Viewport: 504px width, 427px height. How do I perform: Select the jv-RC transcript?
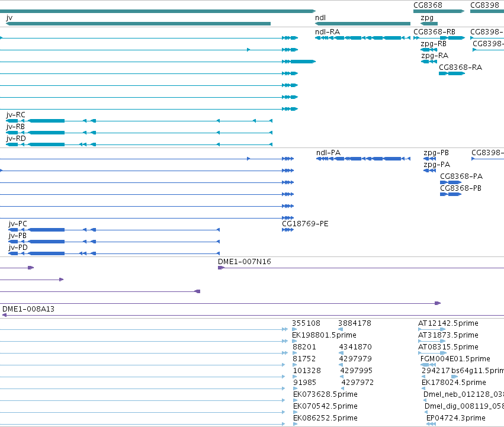click(139, 121)
